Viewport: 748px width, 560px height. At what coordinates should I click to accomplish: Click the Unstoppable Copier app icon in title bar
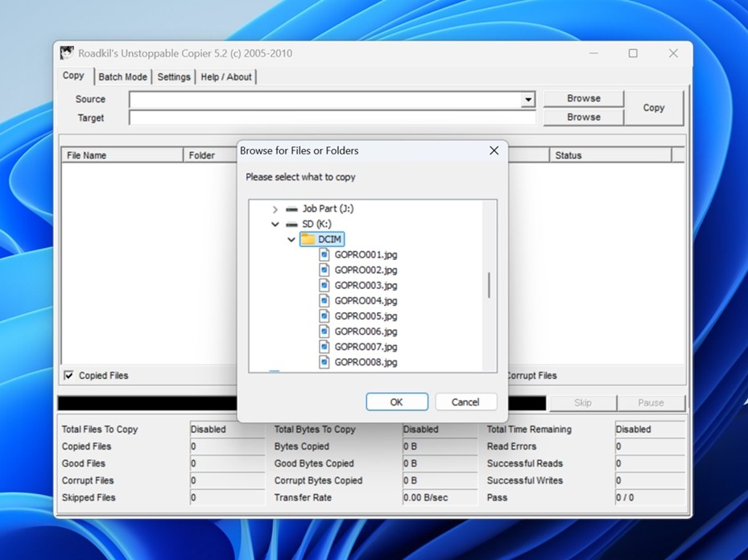(x=67, y=53)
